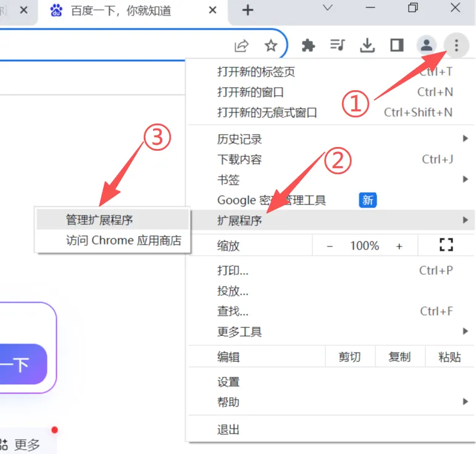Select 访问 Chrome 应用商店 in the submenu
This screenshot has height=454, width=476.
(x=112, y=240)
